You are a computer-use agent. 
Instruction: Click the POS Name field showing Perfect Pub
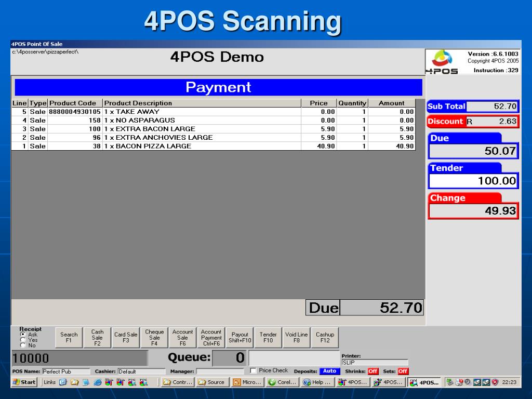click(x=66, y=371)
